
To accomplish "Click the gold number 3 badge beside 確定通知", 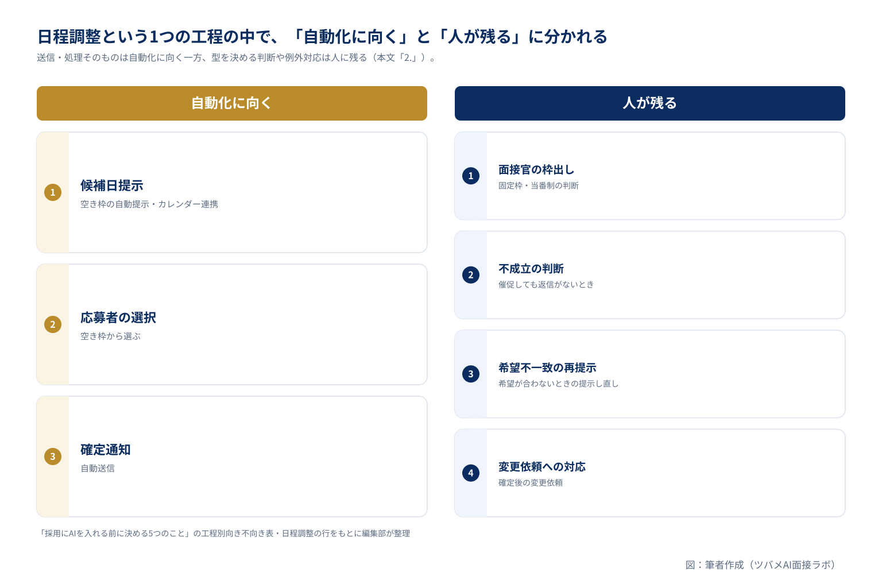I will (x=53, y=457).
